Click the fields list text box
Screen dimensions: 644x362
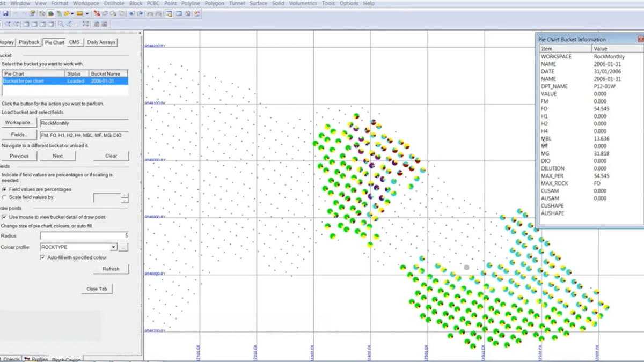click(x=84, y=135)
